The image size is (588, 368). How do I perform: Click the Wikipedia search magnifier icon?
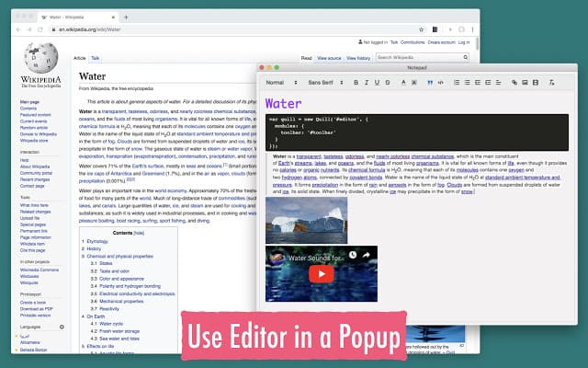[x=466, y=57]
